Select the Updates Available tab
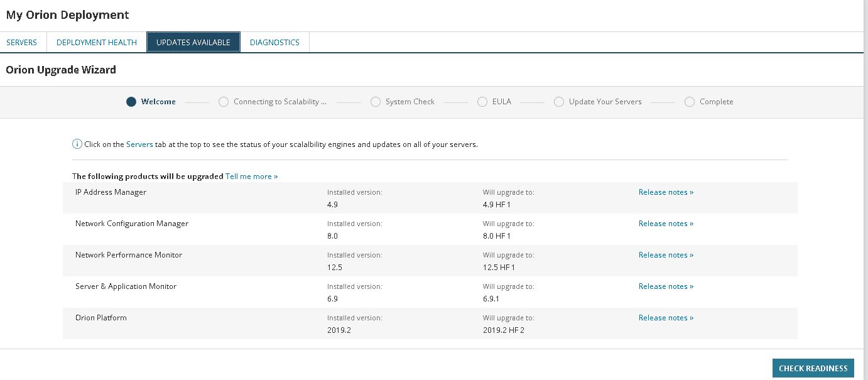The width and height of the screenshot is (868, 380). click(193, 42)
